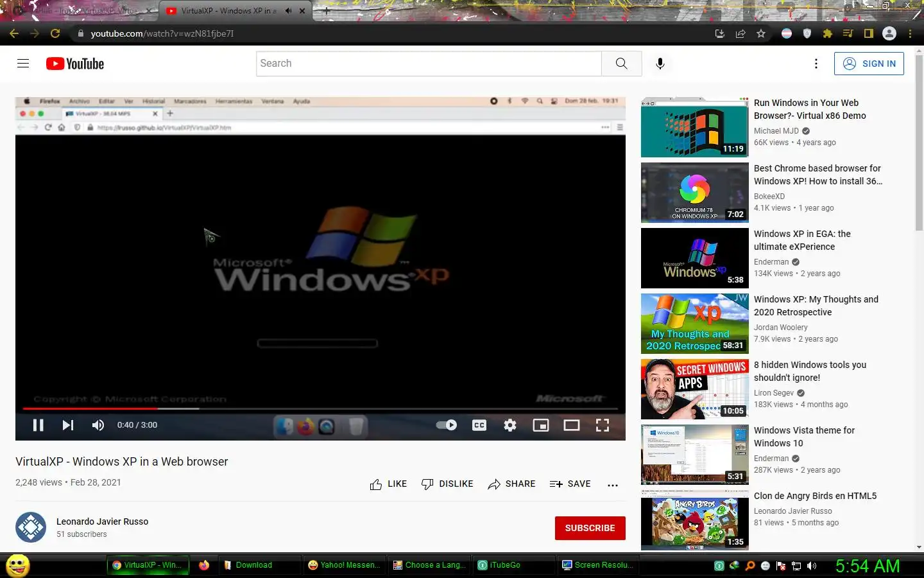Open video player settings gear
924x578 pixels.
[510, 425]
